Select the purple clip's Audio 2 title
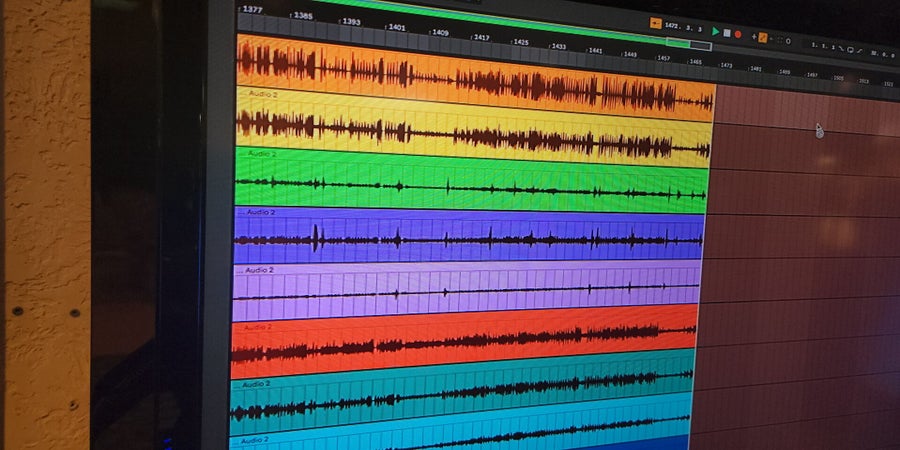Screen dimensions: 900x450 pos(261,212)
